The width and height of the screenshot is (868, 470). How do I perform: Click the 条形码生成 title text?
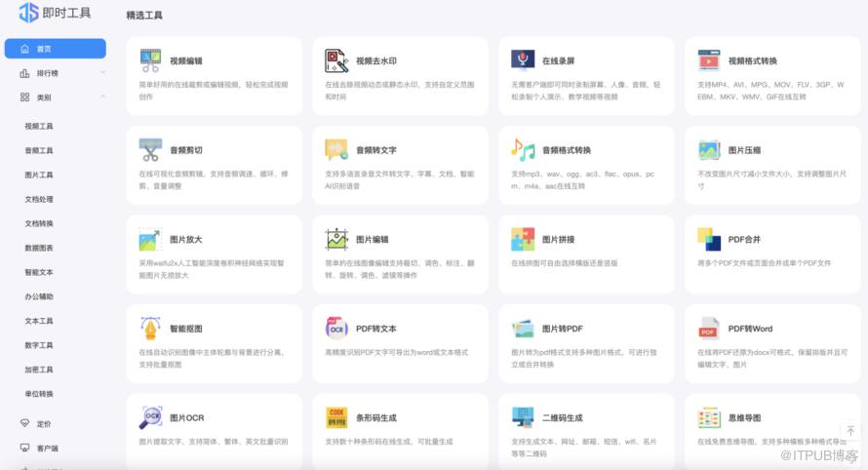pos(375,418)
